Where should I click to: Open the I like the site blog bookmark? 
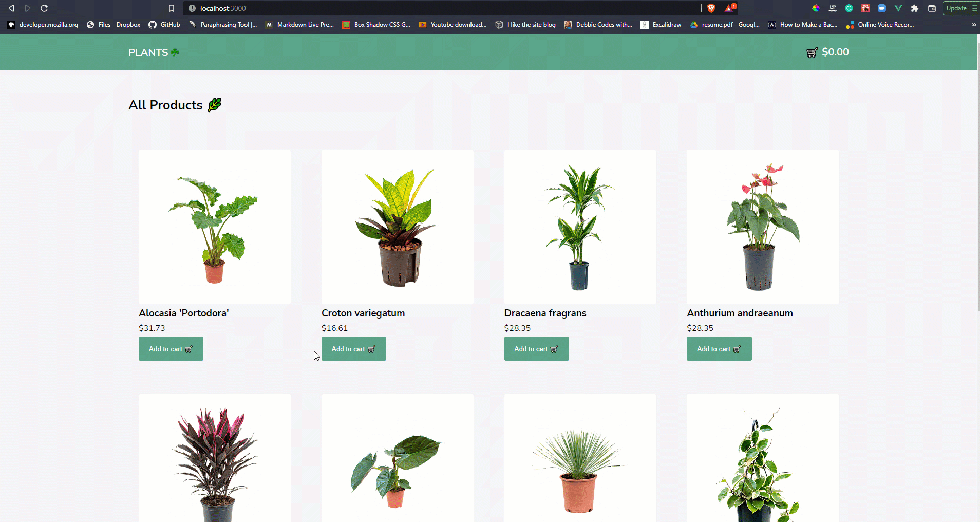pyautogui.click(x=525, y=25)
